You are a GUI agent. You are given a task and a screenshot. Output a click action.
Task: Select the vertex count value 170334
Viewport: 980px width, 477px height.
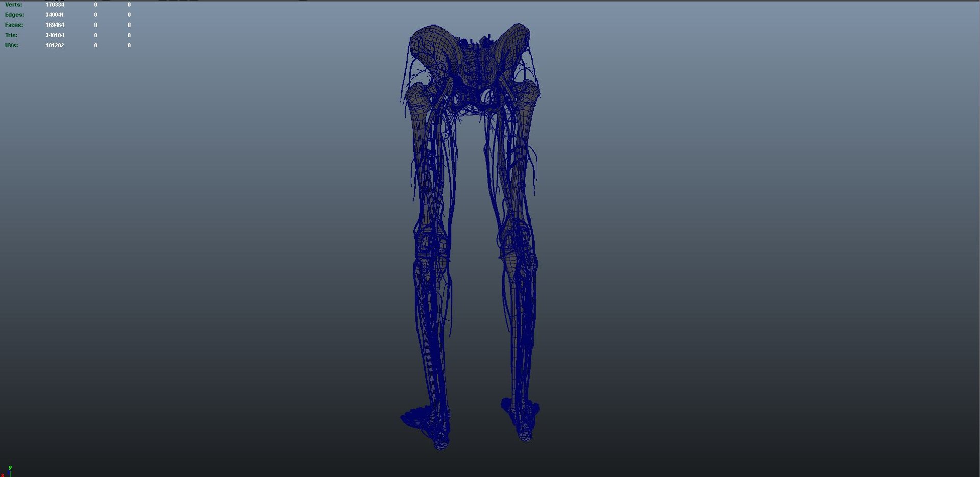point(55,5)
